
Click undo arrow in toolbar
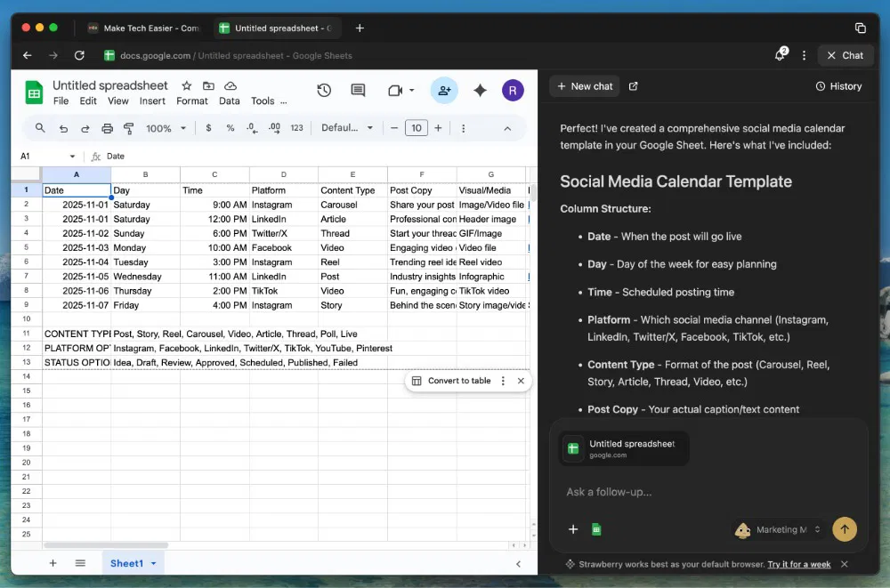63,128
